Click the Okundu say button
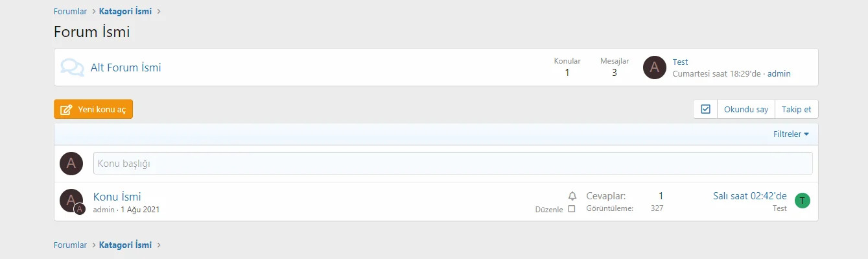868x259 pixels. [x=746, y=109]
